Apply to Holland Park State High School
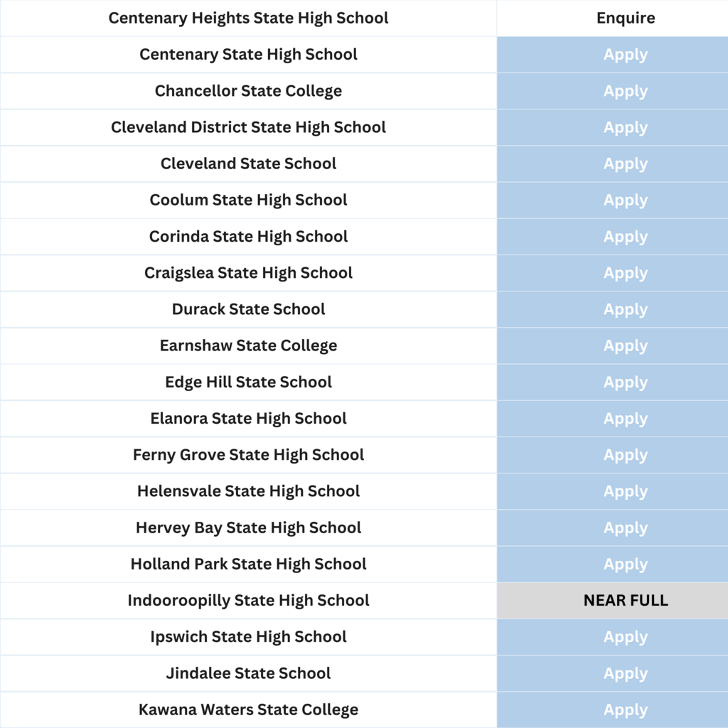728x728 pixels. 626,564
